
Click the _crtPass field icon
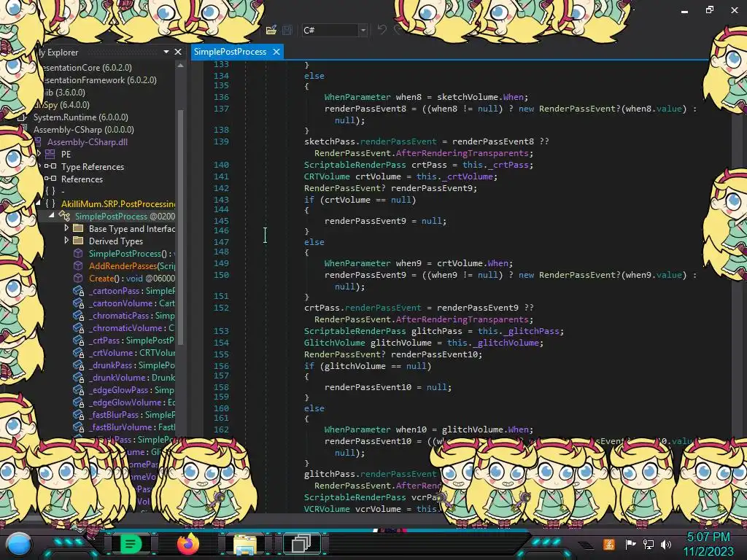point(78,341)
